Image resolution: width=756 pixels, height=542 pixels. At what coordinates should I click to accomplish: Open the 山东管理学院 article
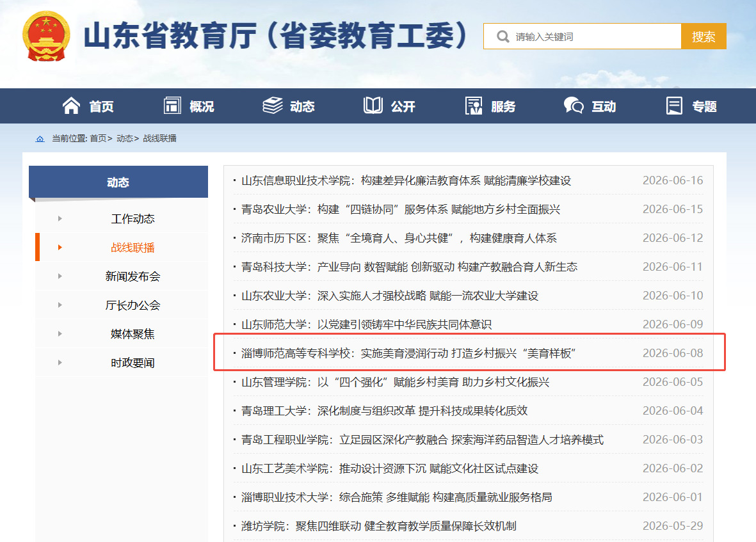(396, 382)
